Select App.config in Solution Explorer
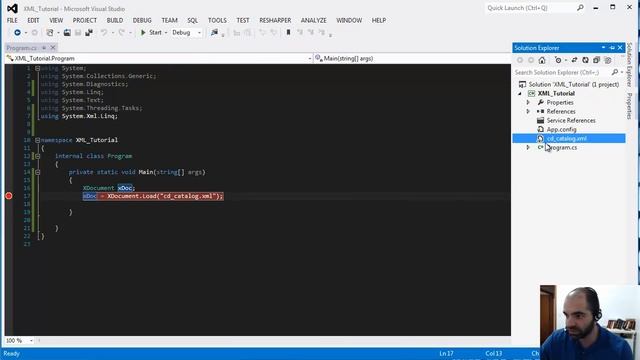640x360 pixels. coord(561,129)
